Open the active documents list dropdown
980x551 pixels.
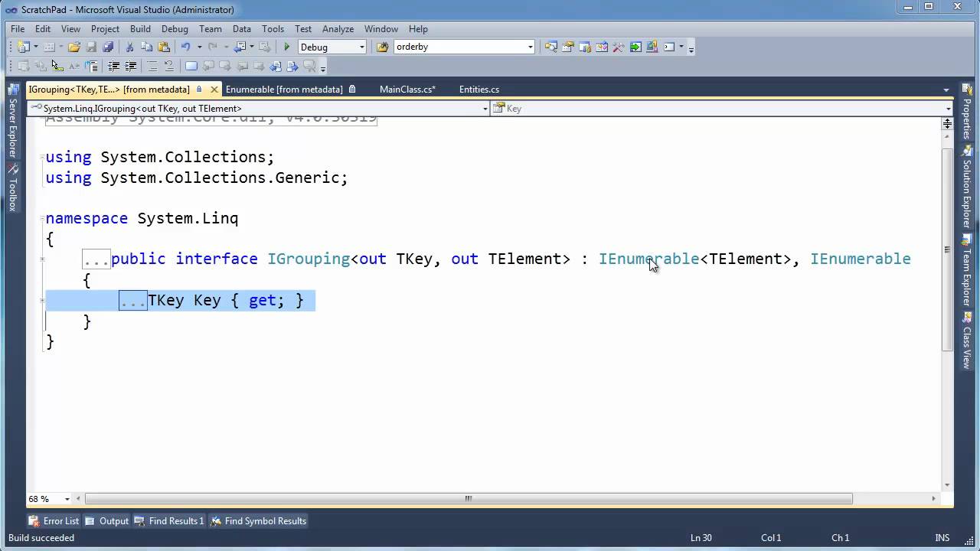(x=946, y=90)
